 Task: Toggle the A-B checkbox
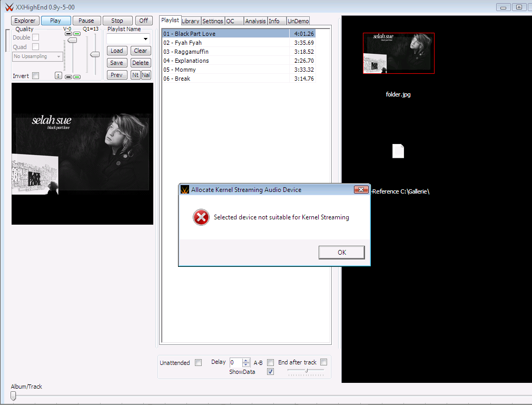[x=270, y=362]
